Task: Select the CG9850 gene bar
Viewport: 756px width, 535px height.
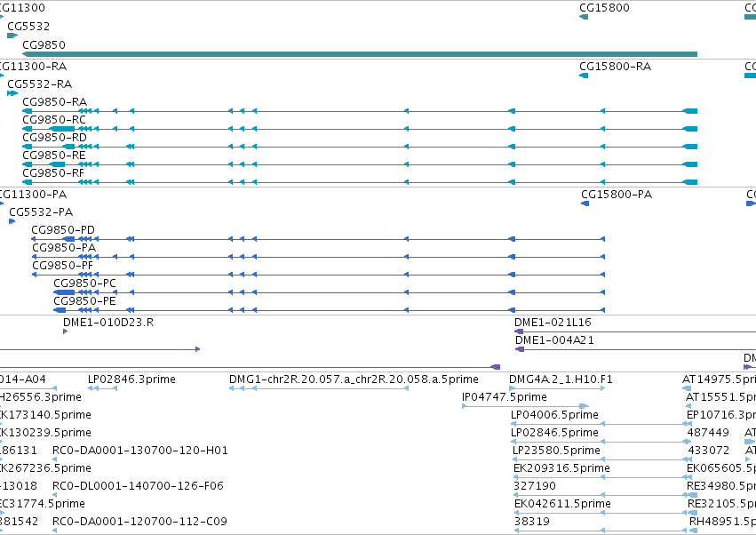Action: pyautogui.click(x=360, y=54)
